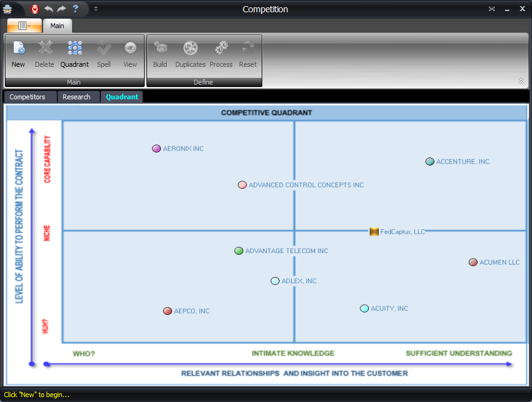The image size is (532, 402).
Task: Click the ACUITY, INC label
Action: tap(390, 308)
